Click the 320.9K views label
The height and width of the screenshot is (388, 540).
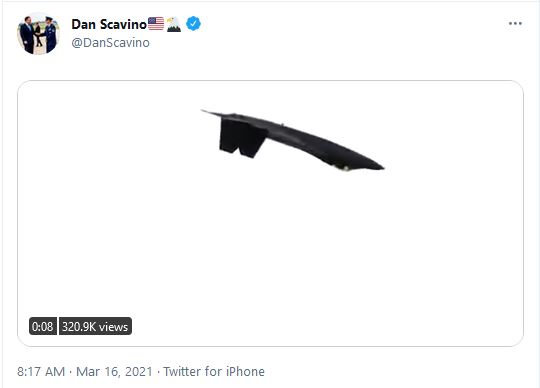95,326
